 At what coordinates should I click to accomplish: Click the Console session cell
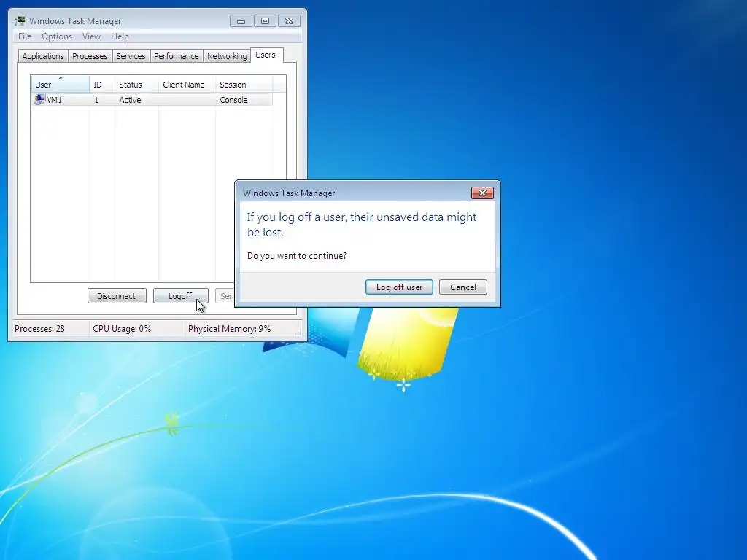[233, 100]
